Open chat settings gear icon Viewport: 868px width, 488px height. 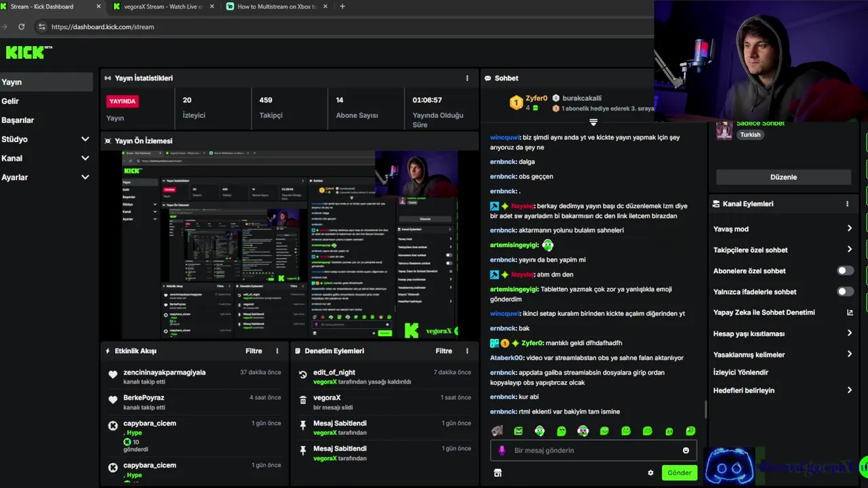click(650, 473)
